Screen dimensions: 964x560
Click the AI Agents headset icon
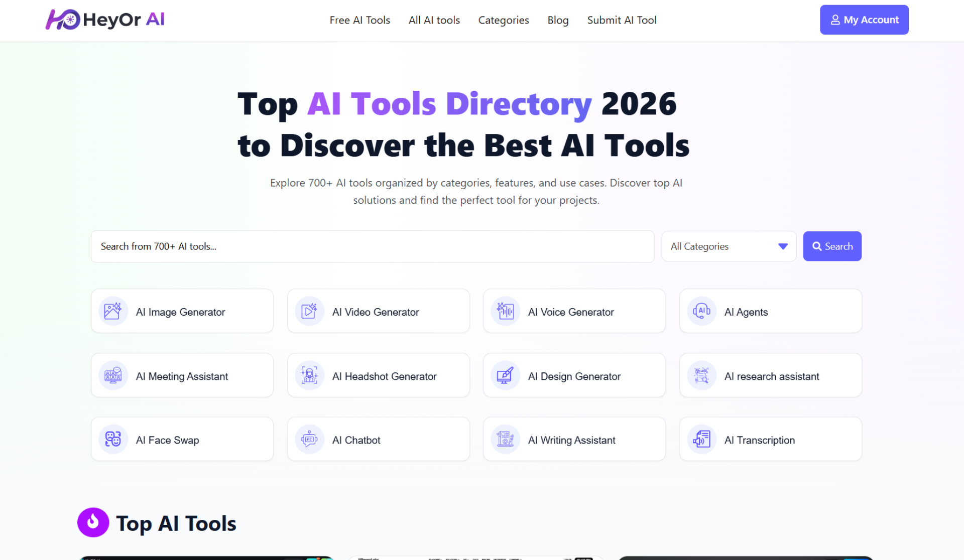point(701,311)
